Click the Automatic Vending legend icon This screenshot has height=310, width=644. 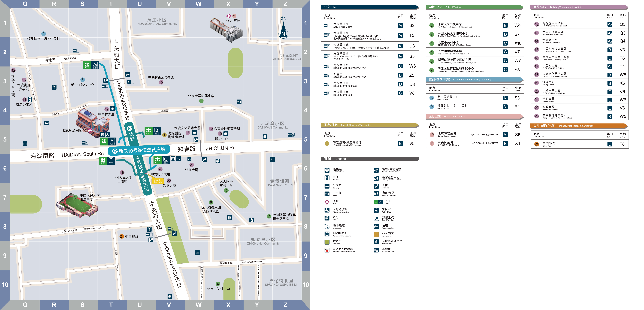pyautogui.click(x=376, y=194)
